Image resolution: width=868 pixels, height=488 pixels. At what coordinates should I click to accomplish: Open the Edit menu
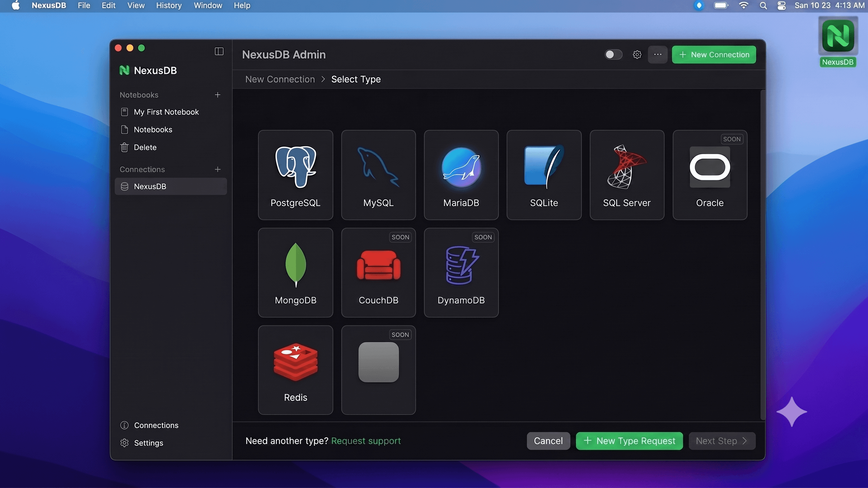108,6
